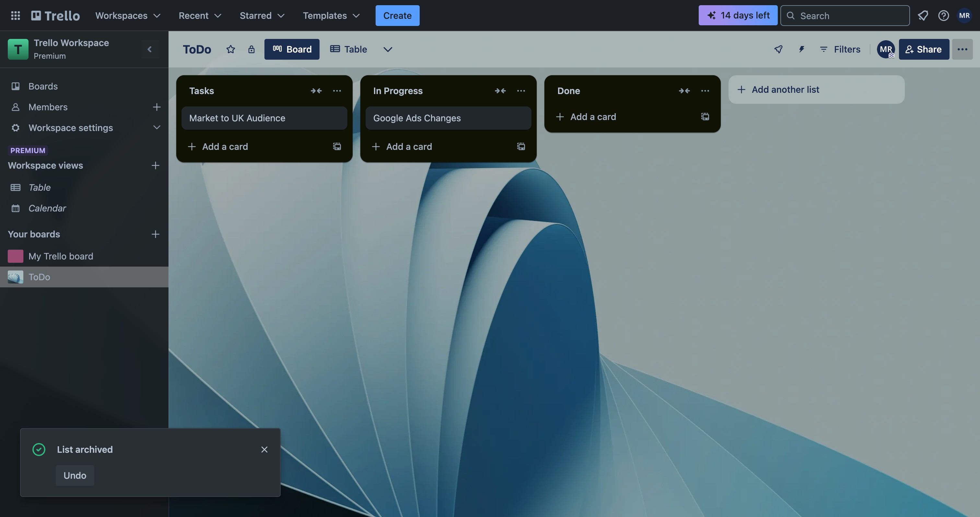Dismiss the List archived notification
The height and width of the screenshot is (517, 980).
pos(264,450)
